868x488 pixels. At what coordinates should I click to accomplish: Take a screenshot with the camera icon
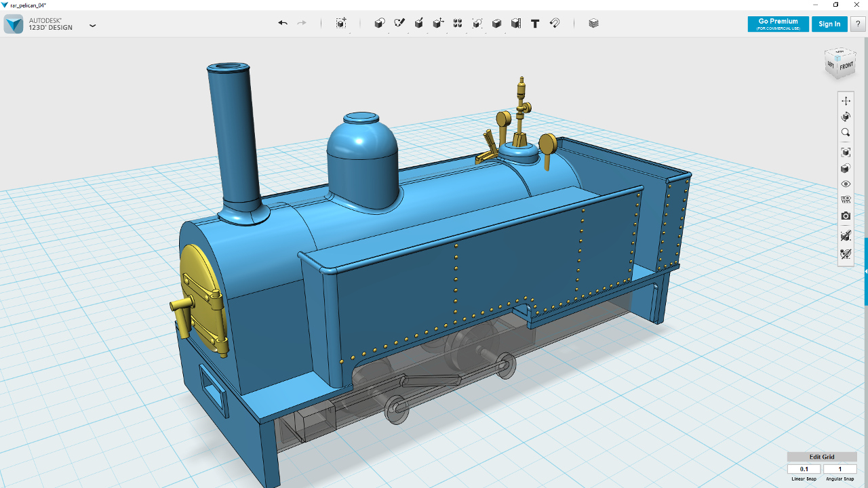click(846, 216)
